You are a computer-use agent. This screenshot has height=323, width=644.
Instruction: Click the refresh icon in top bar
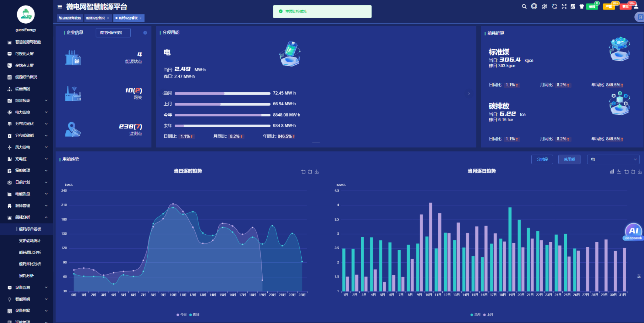click(554, 6)
